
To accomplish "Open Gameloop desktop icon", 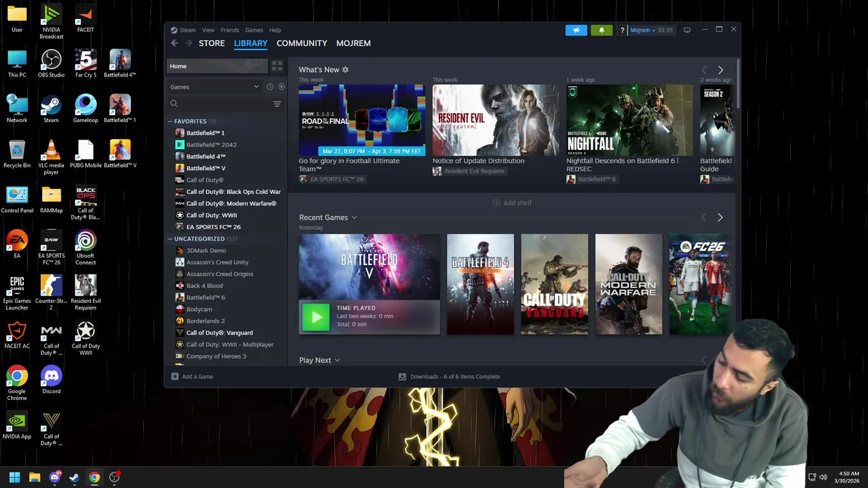I will click(85, 109).
